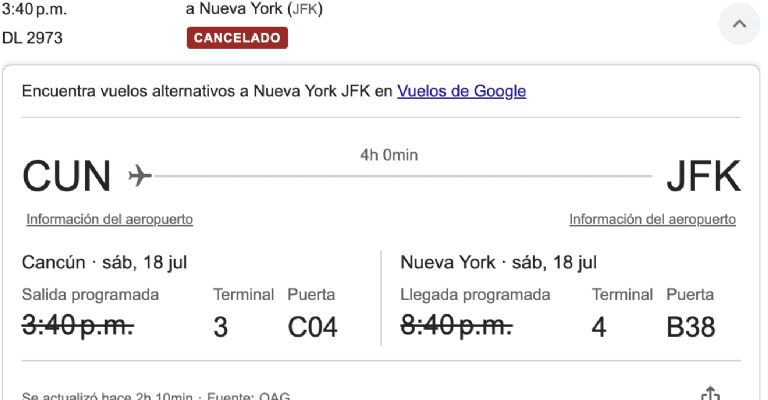Viewport: 768px width, 400px height.
Task: Click the Fuente: OAG update text
Action: (x=248, y=396)
